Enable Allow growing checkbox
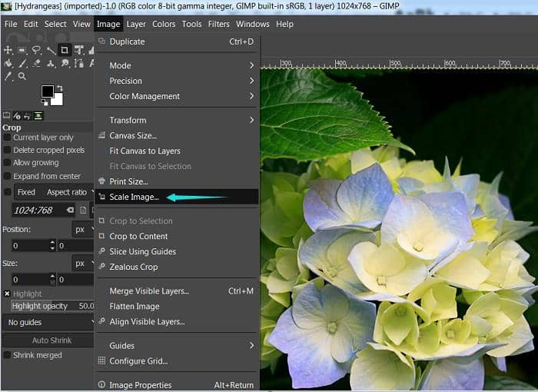The height and width of the screenshot is (392, 538). tap(7, 162)
